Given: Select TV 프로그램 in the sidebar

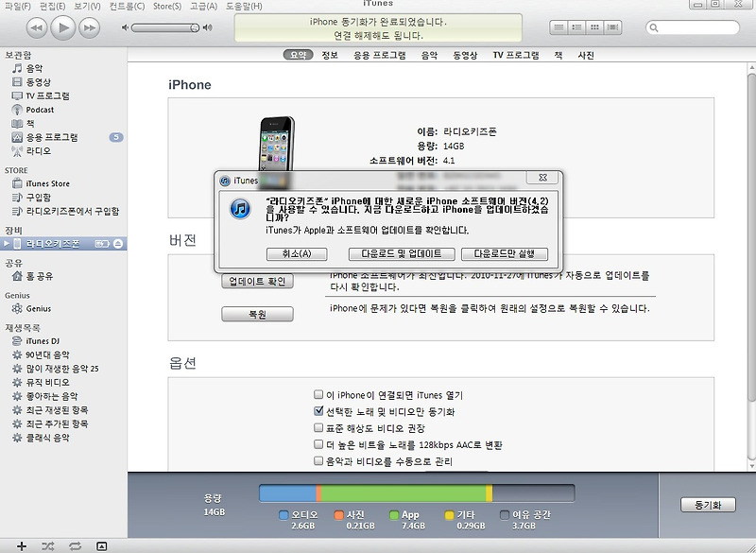Looking at the screenshot, I should point(47,95).
